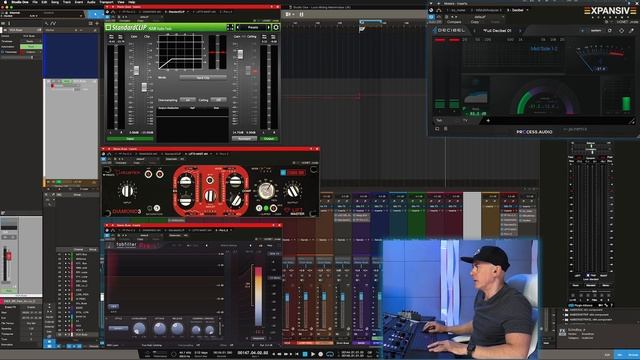Image resolution: width=640 pixels, height=360 pixels.
Task: Click StandardCLIP Clip threshold fader handle
Action: (144, 87)
